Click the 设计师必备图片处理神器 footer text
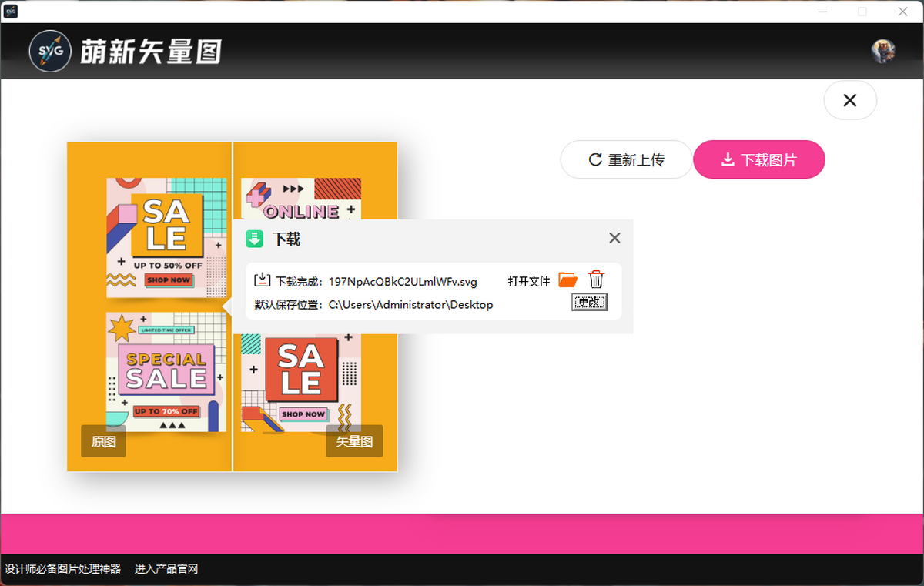The image size is (924, 586). point(63,569)
